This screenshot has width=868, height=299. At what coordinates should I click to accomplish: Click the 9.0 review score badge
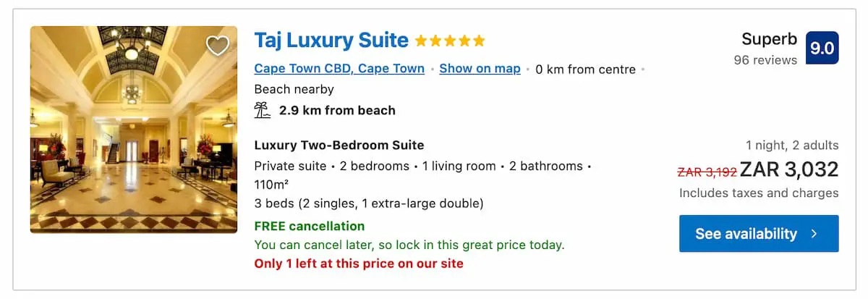point(822,48)
